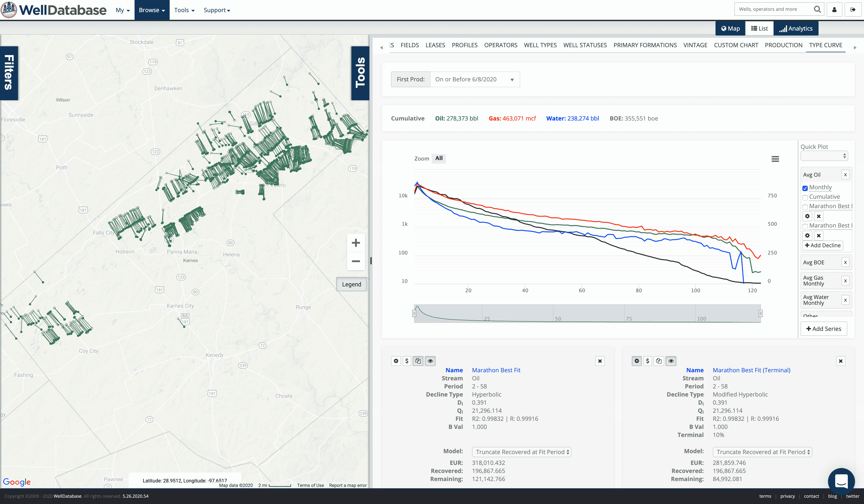Click copy icon on Marathon Best Fit card

coord(418,361)
